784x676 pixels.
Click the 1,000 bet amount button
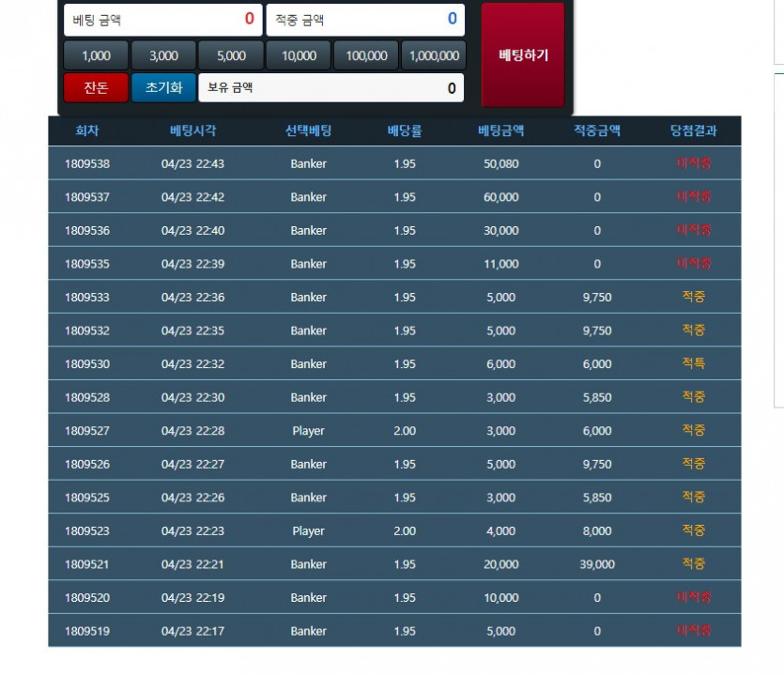pyautogui.click(x=96, y=55)
